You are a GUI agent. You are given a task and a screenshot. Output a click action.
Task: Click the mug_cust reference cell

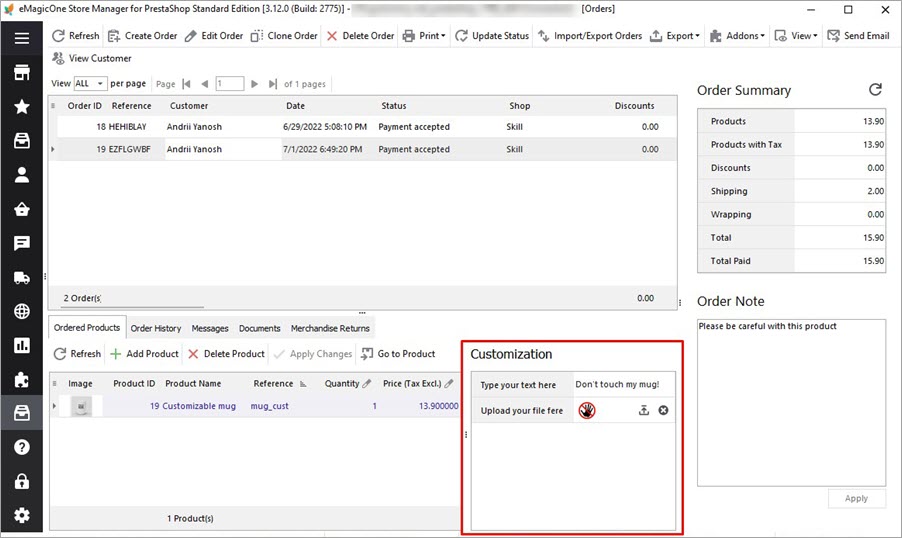269,406
